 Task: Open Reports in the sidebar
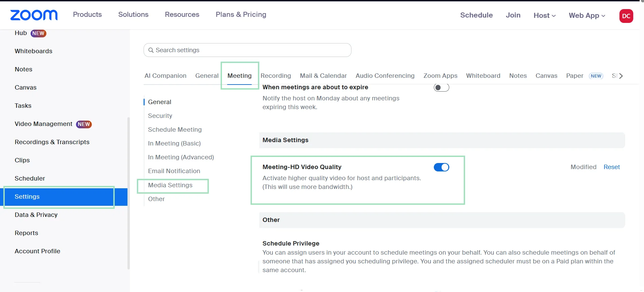click(x=27, y=233)
